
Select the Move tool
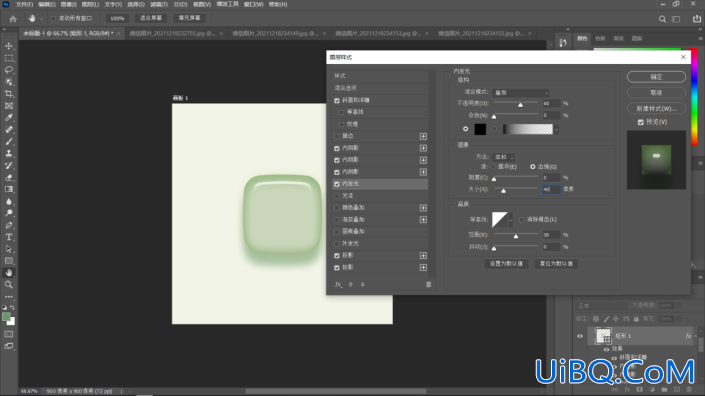coord(9,46)
